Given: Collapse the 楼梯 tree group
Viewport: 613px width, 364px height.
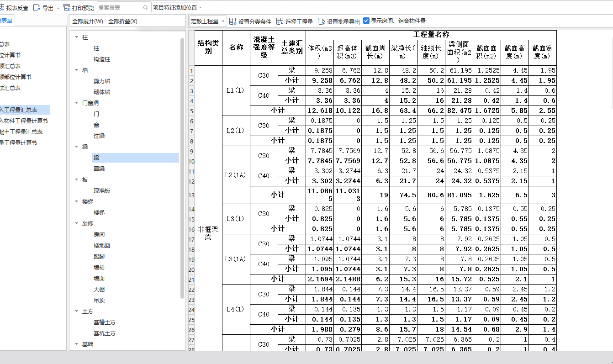Looking at the screenshot, I should [x=76, y=201].
